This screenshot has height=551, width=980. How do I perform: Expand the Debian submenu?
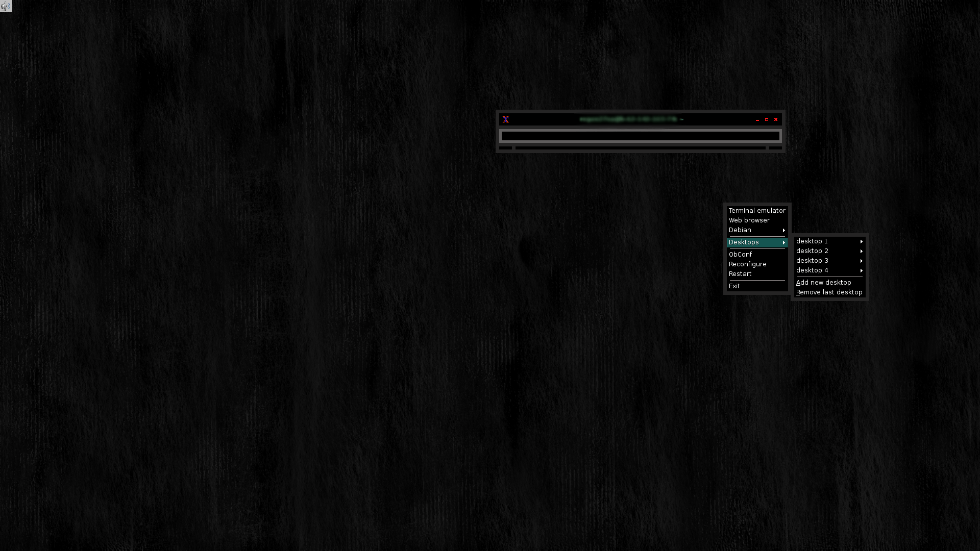(757, 230)
